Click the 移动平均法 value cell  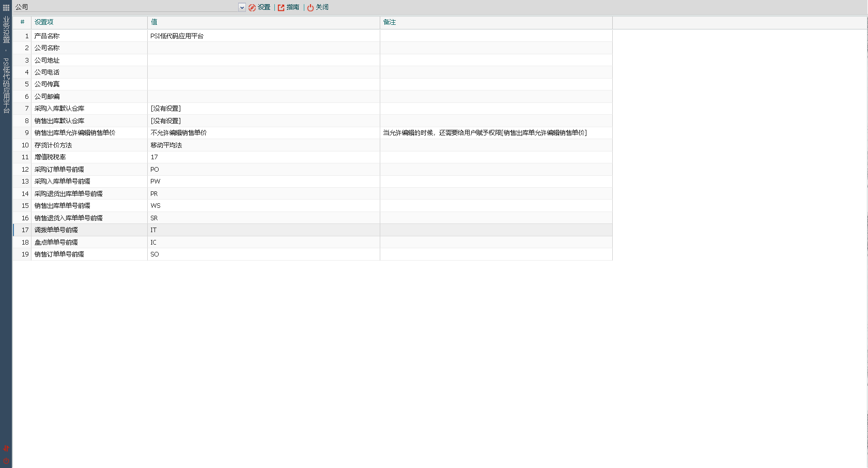166,145
